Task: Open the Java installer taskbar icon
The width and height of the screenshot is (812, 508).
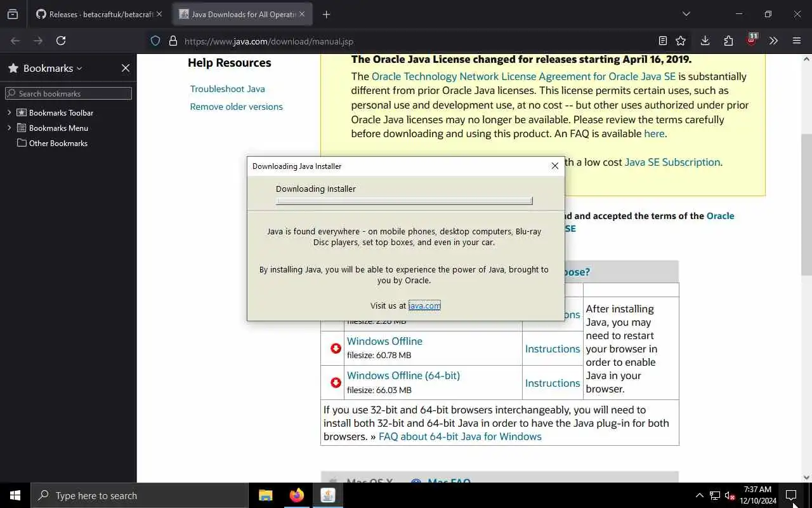Action: click(327, 495)
